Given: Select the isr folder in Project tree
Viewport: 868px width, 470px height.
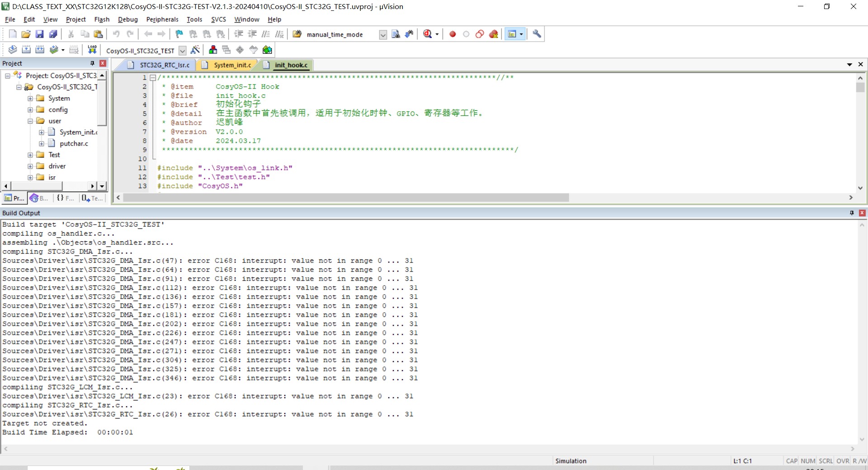Looking at the screenshot, I should [x=52, y=178].
